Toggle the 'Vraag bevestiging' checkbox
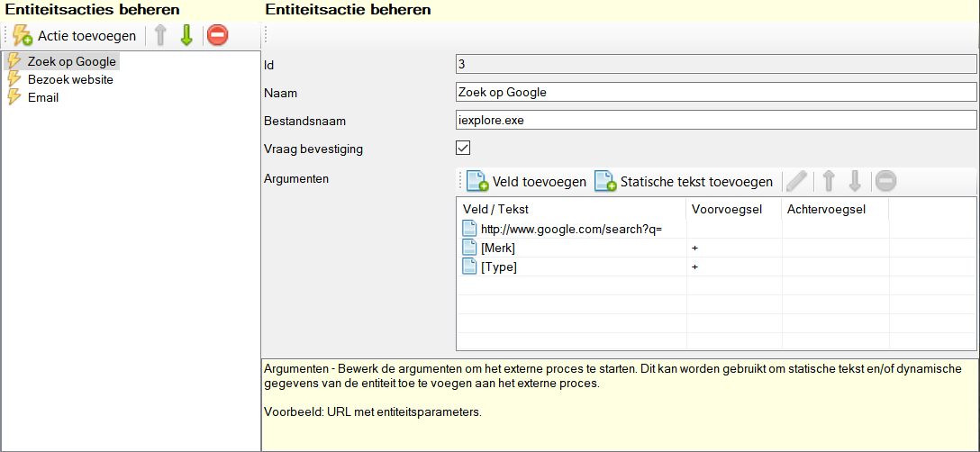 [464, 149]
